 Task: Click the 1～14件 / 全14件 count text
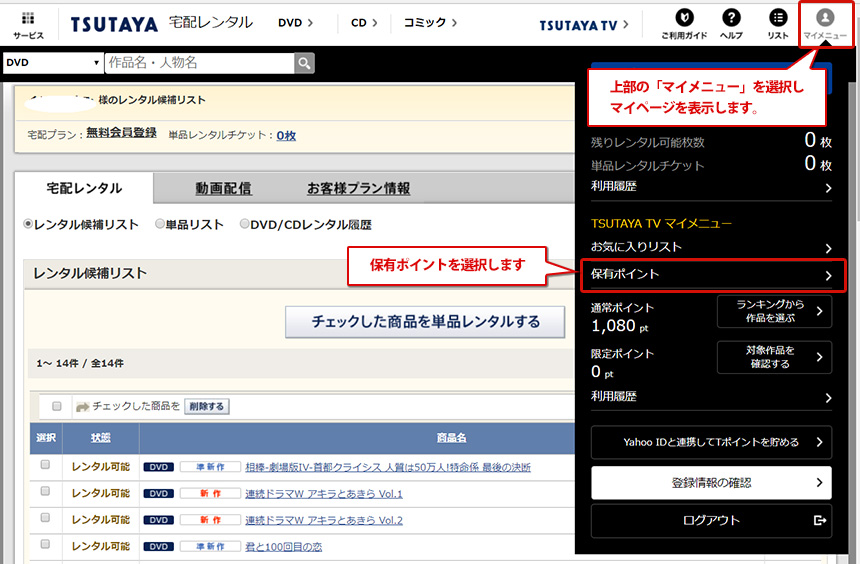[80, 363]
